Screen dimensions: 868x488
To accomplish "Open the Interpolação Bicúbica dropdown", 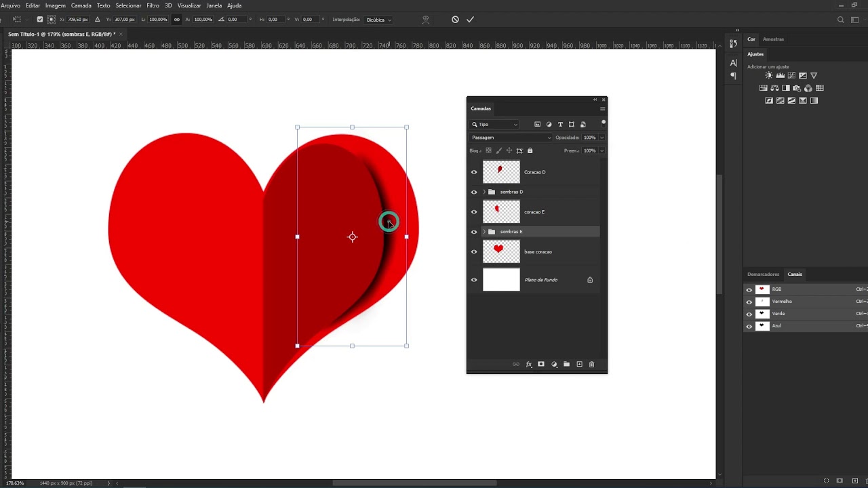I will pyautogui.click(x=378, y=20).
